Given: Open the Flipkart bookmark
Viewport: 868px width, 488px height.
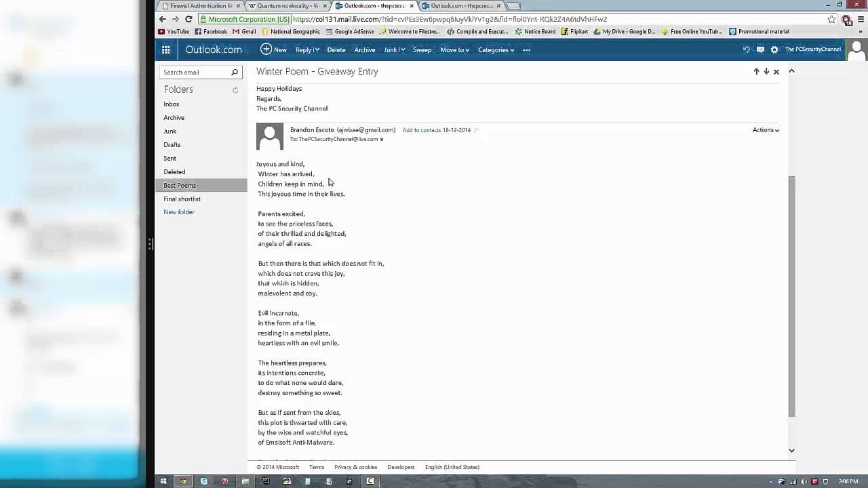Looking at the screenshot, I should pos(574,31).
